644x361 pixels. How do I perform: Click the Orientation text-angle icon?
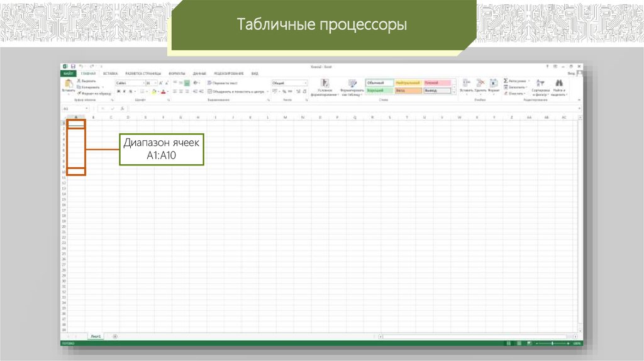(196, 83)
